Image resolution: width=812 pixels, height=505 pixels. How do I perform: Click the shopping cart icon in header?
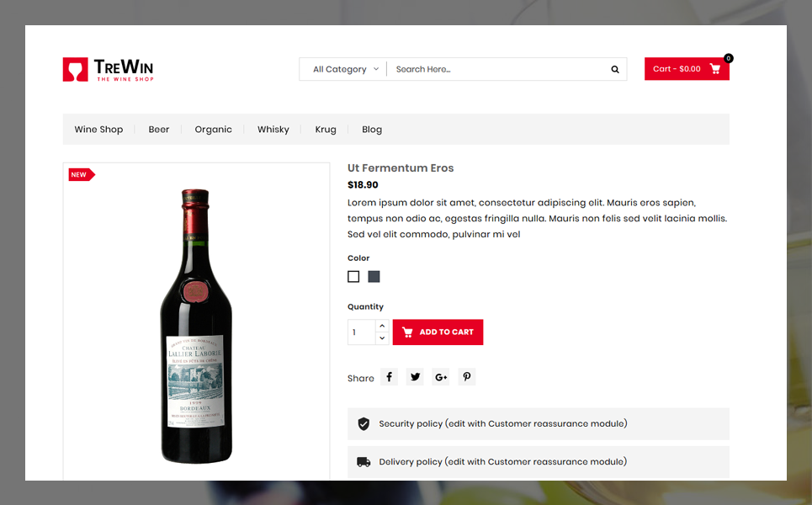point(714,69)
